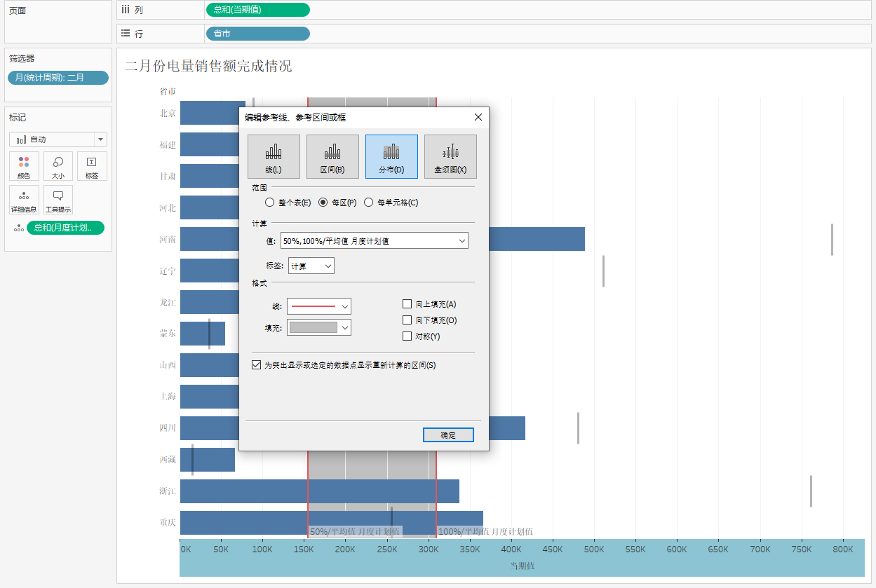Click the 西藏 bar in the chart
This screenshot has height=588, width=876.
(x=208, y=460)
